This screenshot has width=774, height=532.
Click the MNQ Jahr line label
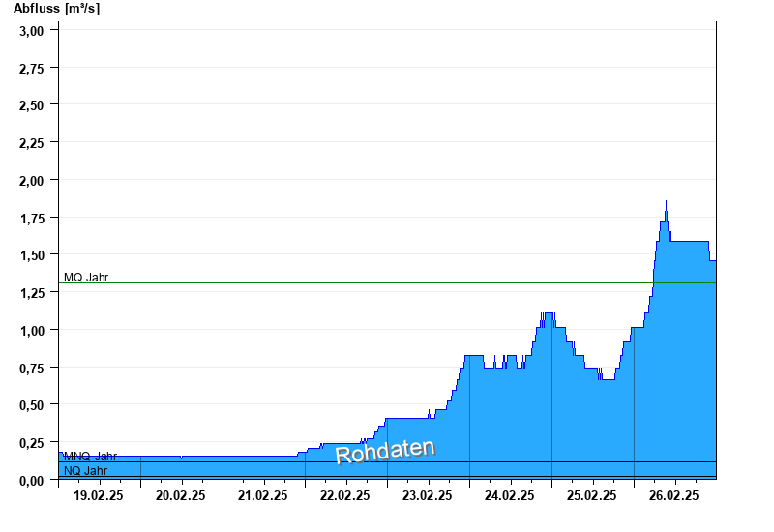click(x=90, y=456)
